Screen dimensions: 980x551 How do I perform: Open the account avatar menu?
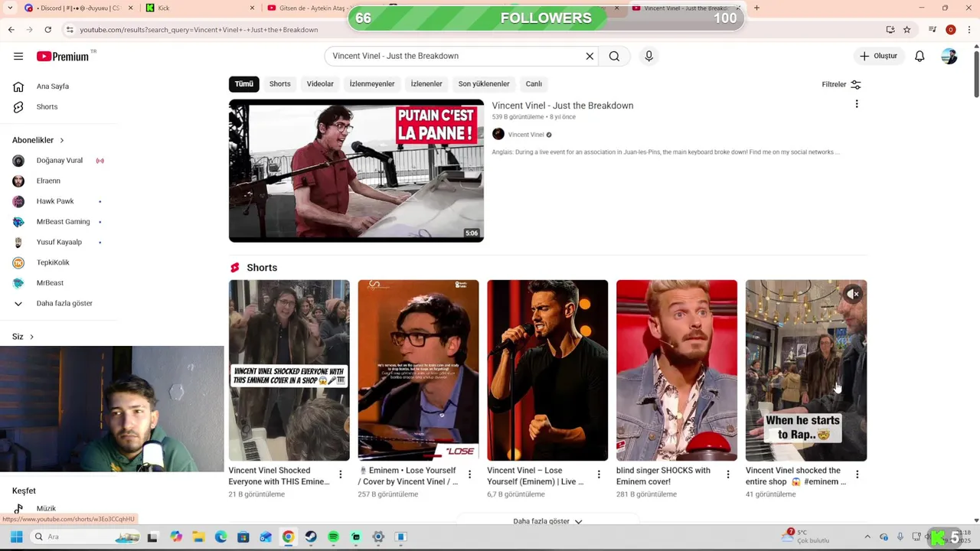[949, 56]
